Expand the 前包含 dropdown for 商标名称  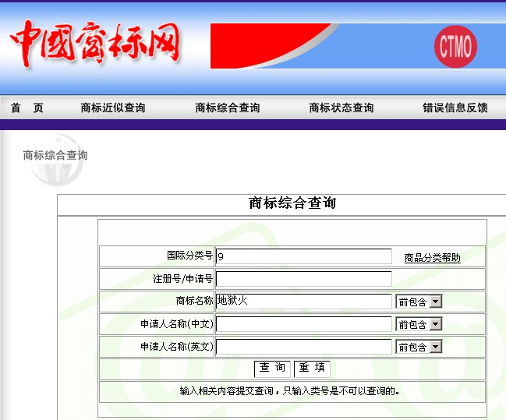click(x=419, y=302)
